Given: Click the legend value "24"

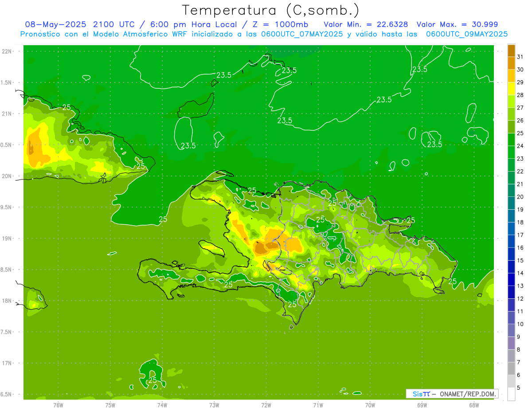Looking at the screenshot, I should pos(520,146).
